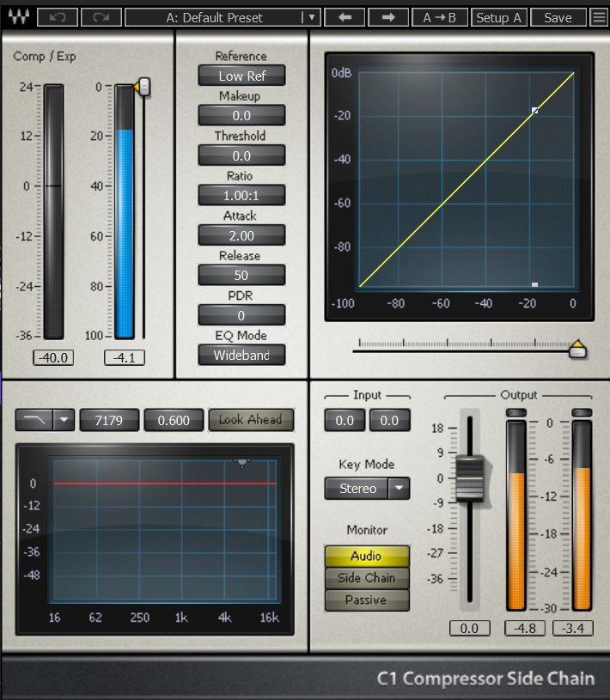The height and width of the screenshot is (700, 610).
Task: Click the Save button
Action: (x=558, y=17)
